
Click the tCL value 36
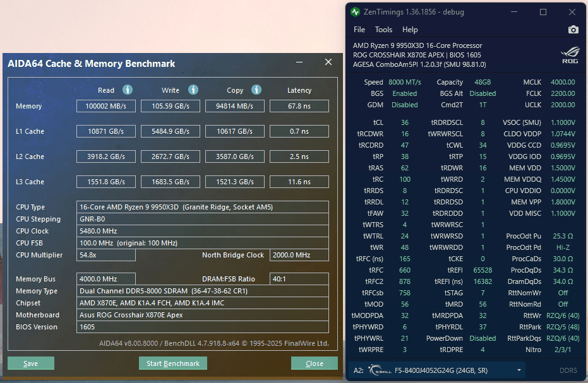(405, 122)
